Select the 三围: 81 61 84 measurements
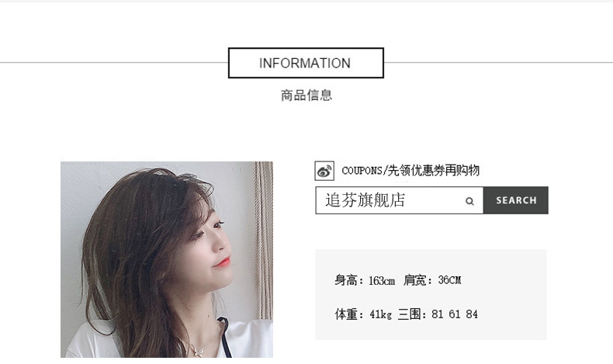 tap(438, 314)
